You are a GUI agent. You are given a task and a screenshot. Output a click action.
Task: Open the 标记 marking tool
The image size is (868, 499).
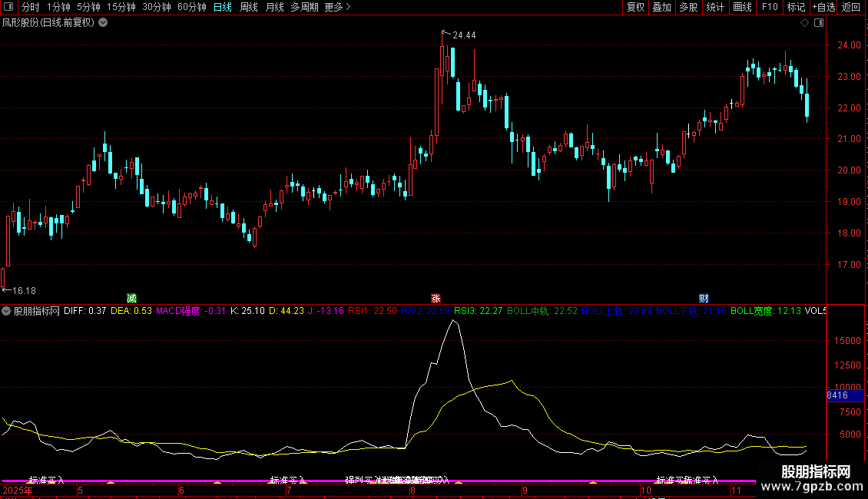[796, 7]
